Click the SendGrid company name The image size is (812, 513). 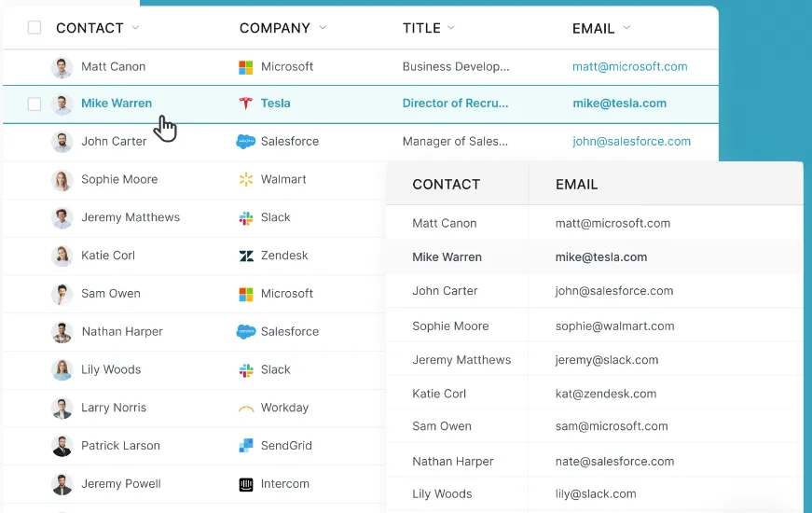click(286, 446)
